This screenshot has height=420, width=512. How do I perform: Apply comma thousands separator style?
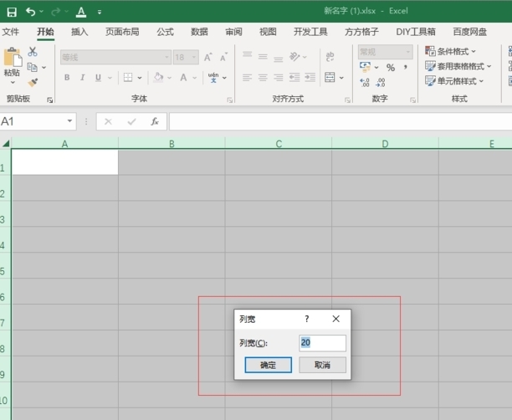(x=406, y=67)
